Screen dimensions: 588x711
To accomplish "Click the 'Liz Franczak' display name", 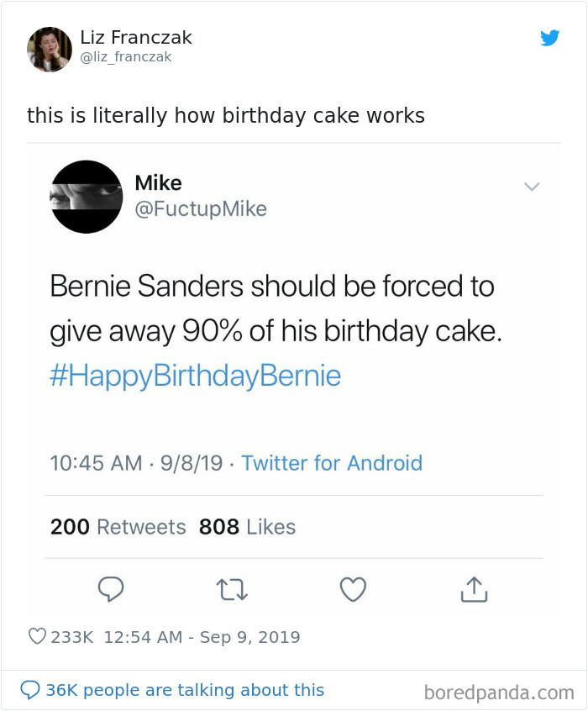I will click(136, 37).
